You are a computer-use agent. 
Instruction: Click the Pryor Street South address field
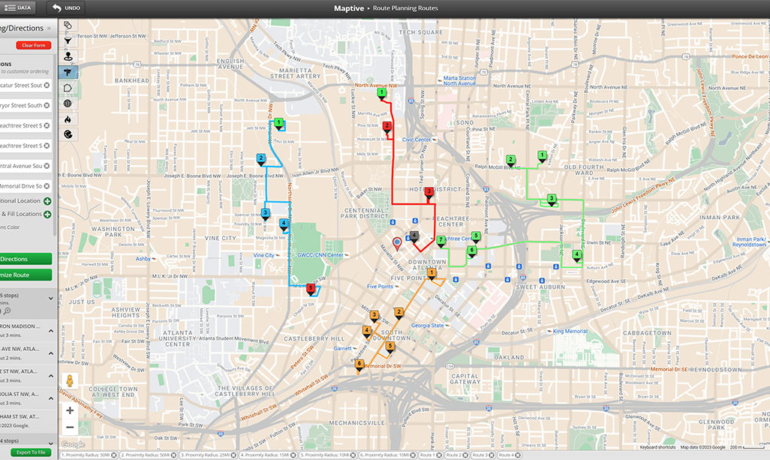point(26,106)
